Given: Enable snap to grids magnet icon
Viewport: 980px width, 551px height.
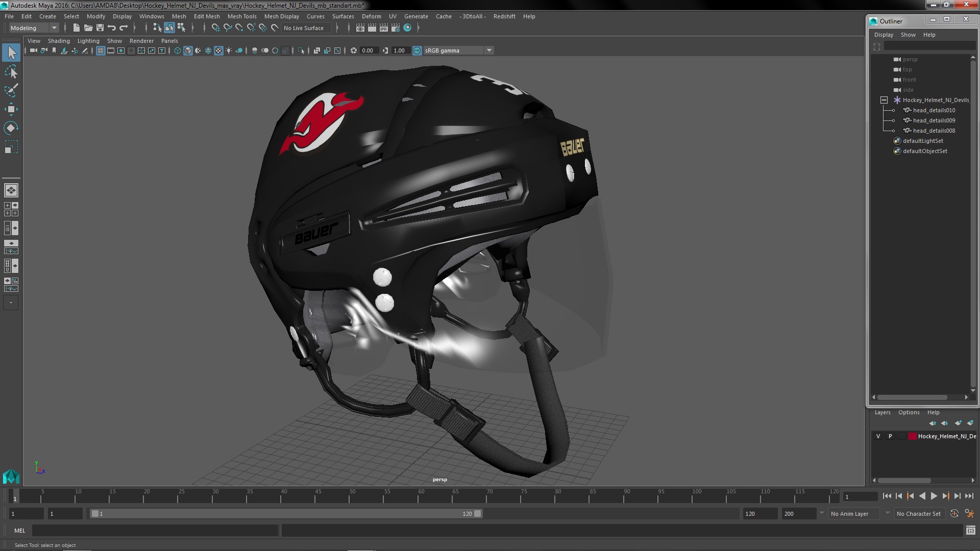Looking at the screenshot, I should (216, 28).
